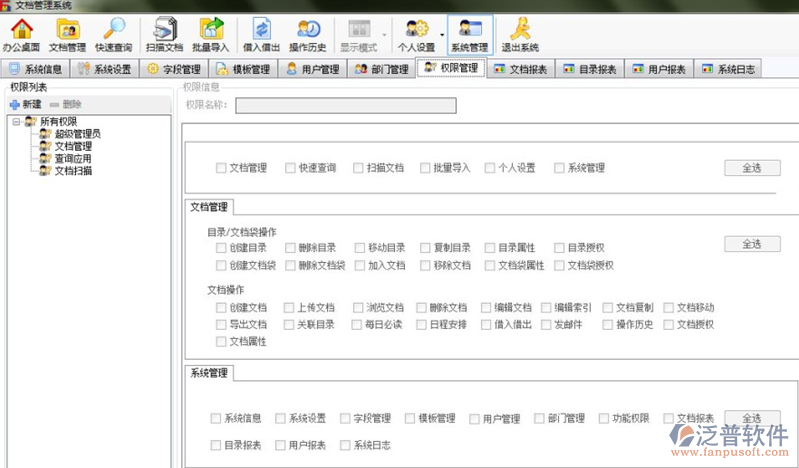
Task: Open the 个人设置 dropdown arrow
Action: pos(441,34)
